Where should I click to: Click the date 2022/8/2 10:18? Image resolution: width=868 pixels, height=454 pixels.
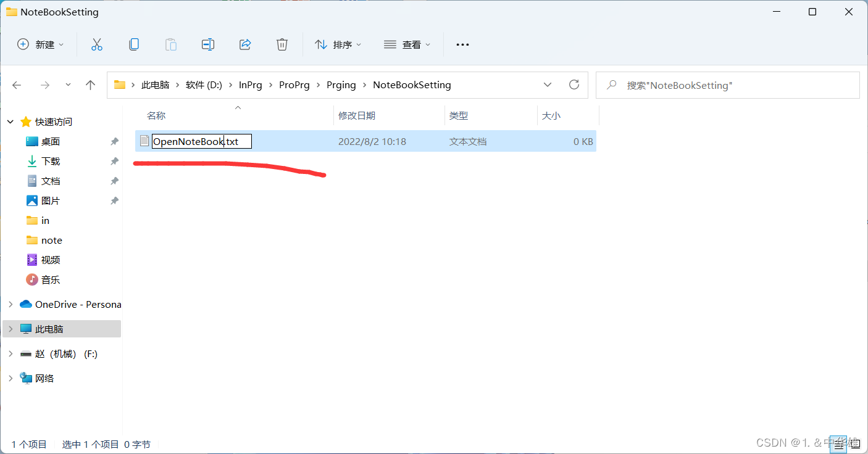[x=372, y=141]
